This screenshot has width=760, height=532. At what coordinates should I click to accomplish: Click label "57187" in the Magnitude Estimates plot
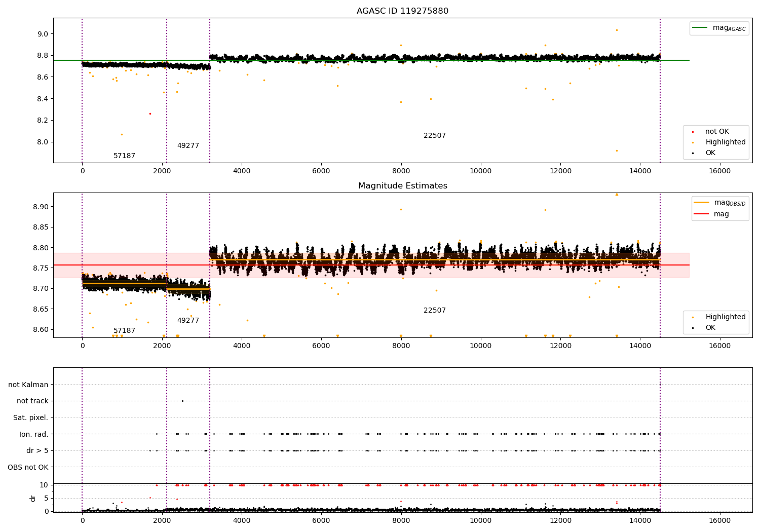pos(124,331)
